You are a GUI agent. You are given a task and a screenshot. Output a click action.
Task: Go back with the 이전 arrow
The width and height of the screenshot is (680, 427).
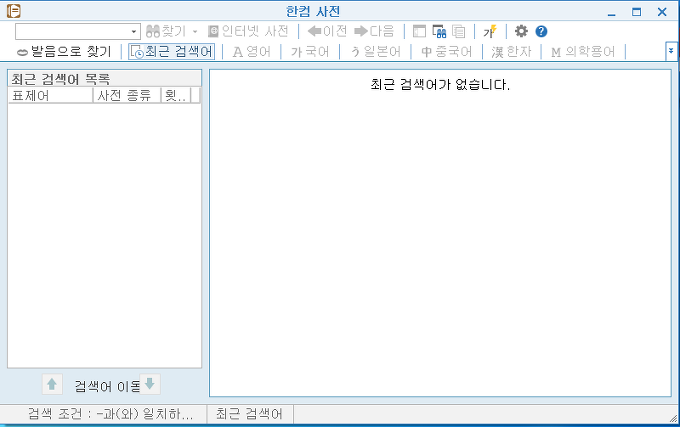tap(327, 31)
